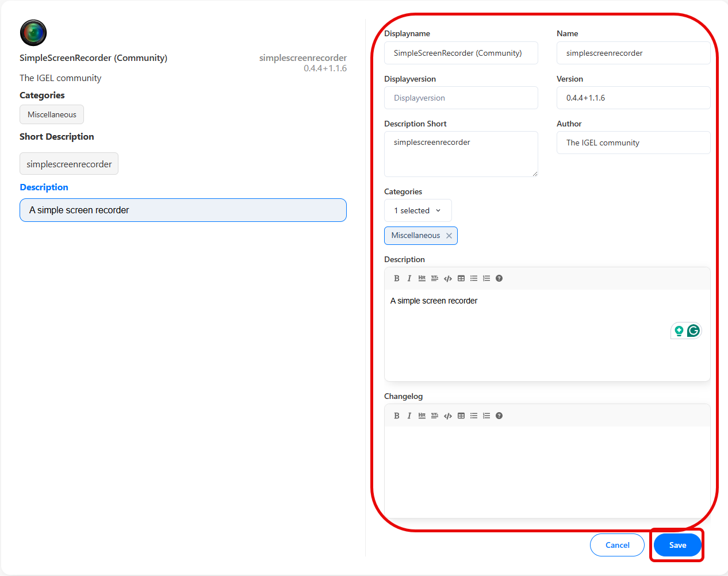The image size is (728, 576).
Task: Click the 'Categories' heading in preview pane
Action: [x=42, y=95]
